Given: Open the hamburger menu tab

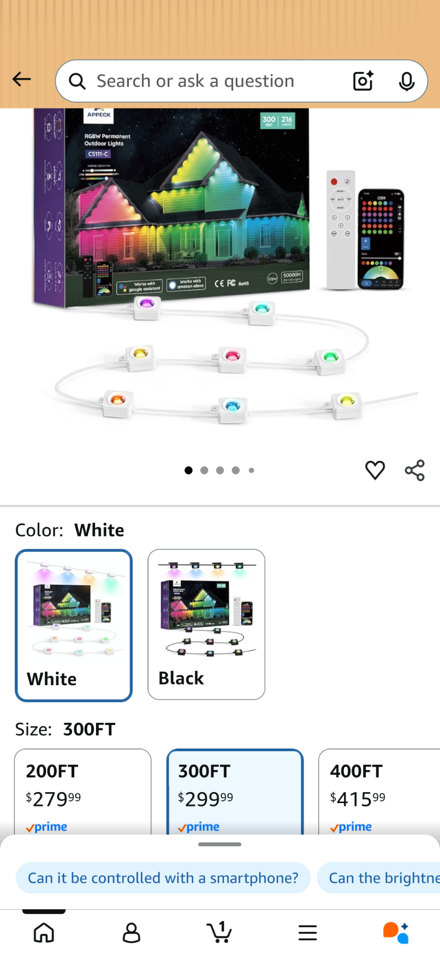Looking at the screenshot, I should click(x=308, y=933).
